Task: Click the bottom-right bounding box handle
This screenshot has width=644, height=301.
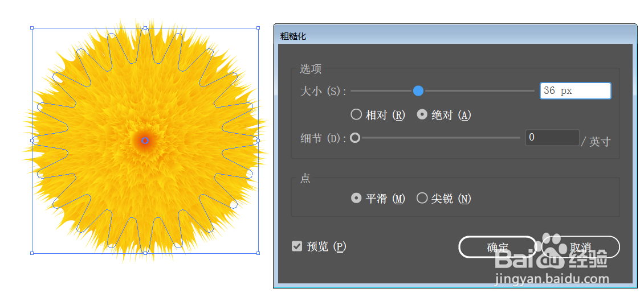Action: click(x=258, y=253)
